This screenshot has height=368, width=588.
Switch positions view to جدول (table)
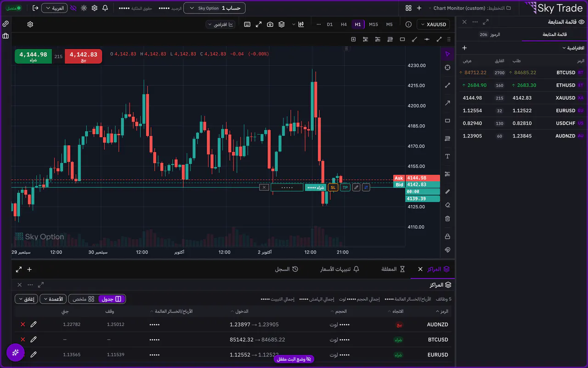click(112, 299)
